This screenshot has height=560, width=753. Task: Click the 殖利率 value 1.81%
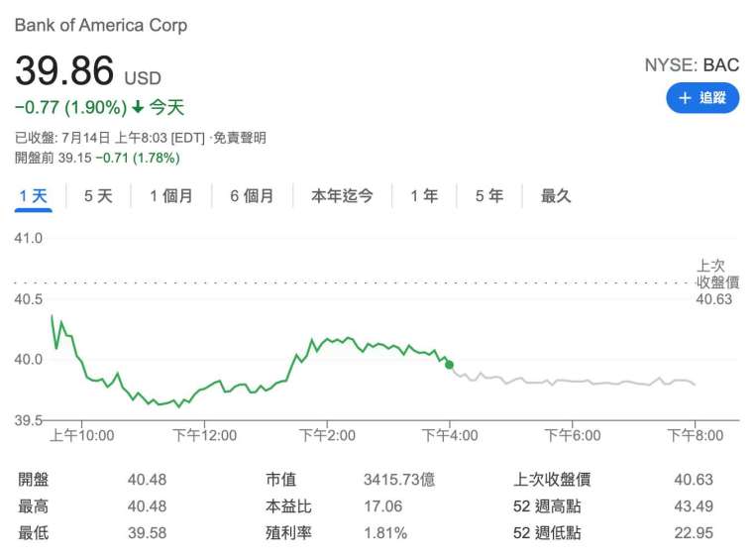385,532
